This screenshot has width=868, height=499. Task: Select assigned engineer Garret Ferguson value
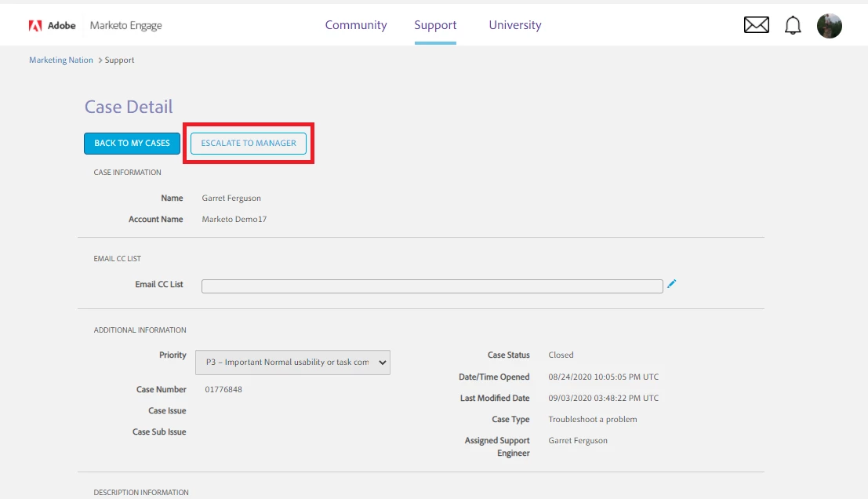(x=578, y=440)
